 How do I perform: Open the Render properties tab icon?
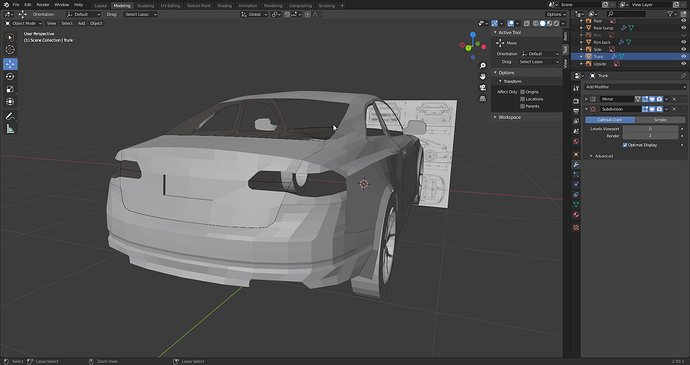(576, 101)
